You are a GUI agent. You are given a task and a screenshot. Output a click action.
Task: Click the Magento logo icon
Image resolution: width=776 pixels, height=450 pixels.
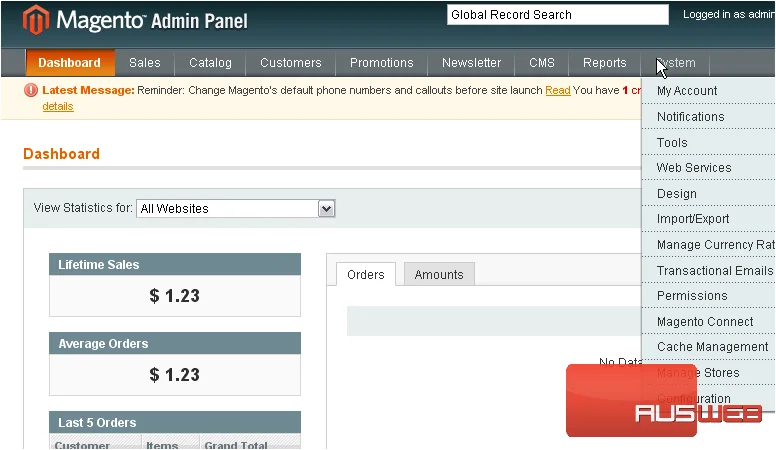coord(36,20)
